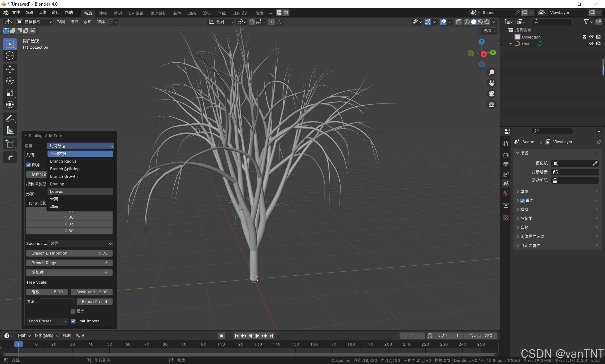Click the Add Cube tool
The height and width of the screenshot is (364, 605).
(x=10, y=144)
